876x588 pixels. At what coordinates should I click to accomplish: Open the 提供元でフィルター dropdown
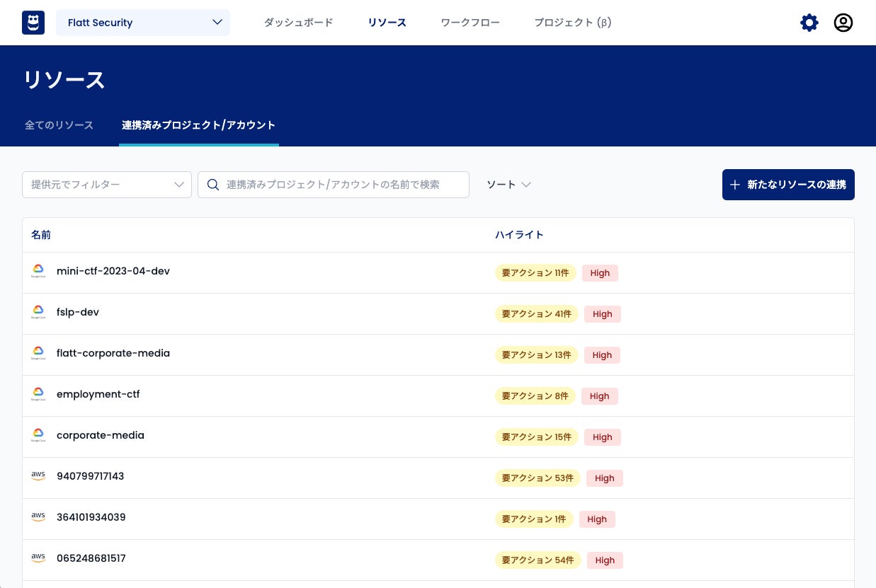(107, 185)
